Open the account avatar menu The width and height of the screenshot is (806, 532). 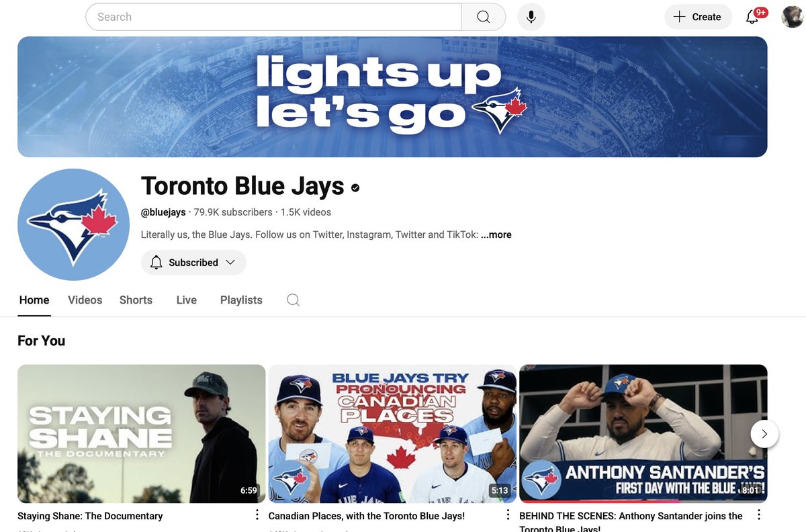793,17
